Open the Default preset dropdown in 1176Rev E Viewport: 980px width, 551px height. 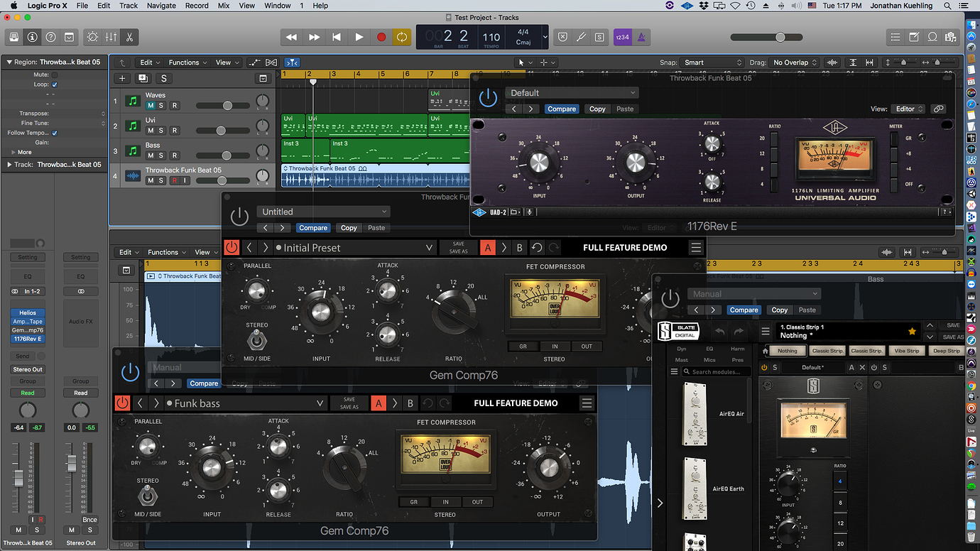tap(572, 93)
